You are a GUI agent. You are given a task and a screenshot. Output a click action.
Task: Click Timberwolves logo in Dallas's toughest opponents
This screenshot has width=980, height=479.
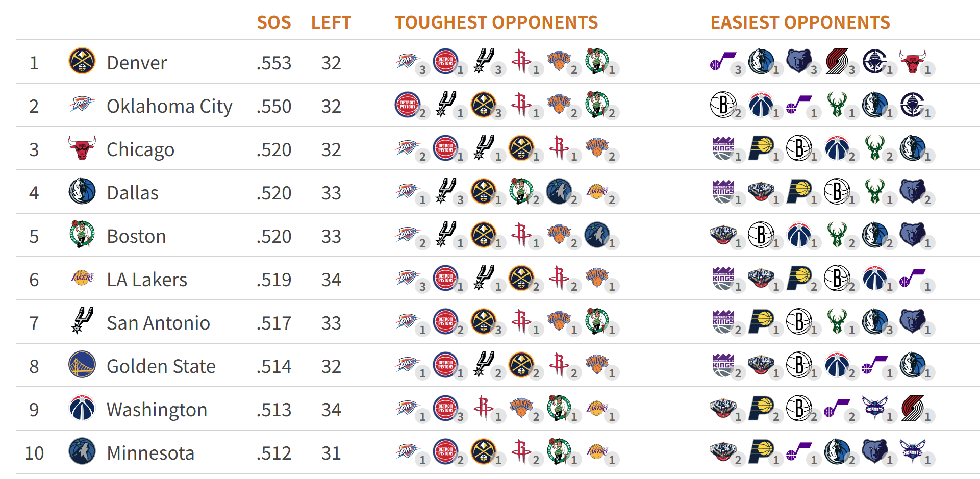point(559,191)
